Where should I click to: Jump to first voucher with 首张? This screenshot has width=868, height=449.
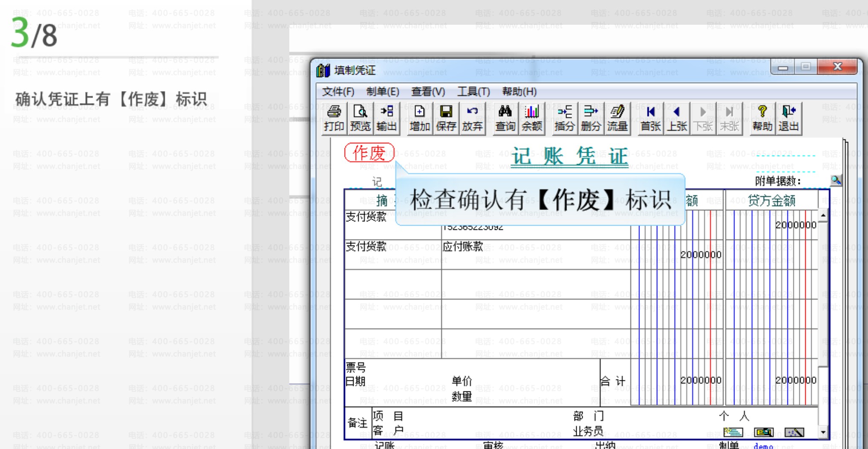650,119
